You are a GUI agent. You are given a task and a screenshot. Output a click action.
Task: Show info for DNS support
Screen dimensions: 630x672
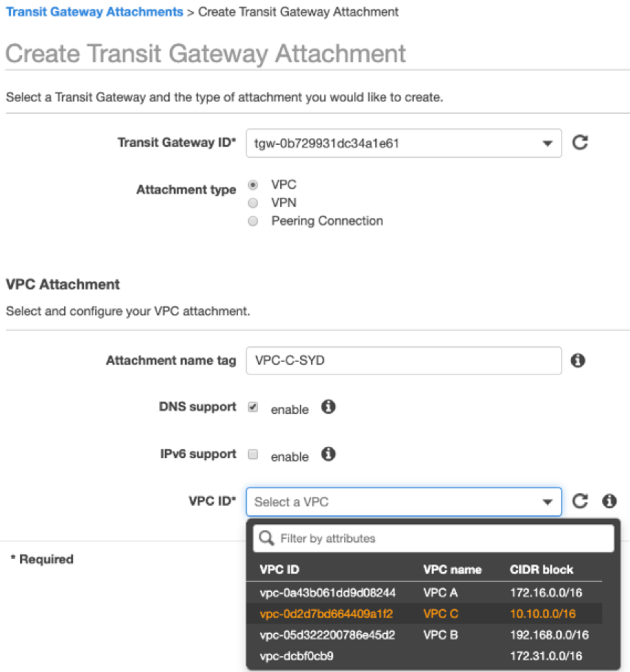[329, 407]
